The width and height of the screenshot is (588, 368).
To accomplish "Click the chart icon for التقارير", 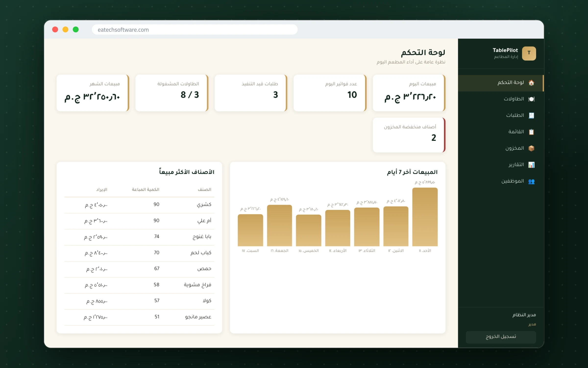I will pyautogui.click(x=531, y=165).
